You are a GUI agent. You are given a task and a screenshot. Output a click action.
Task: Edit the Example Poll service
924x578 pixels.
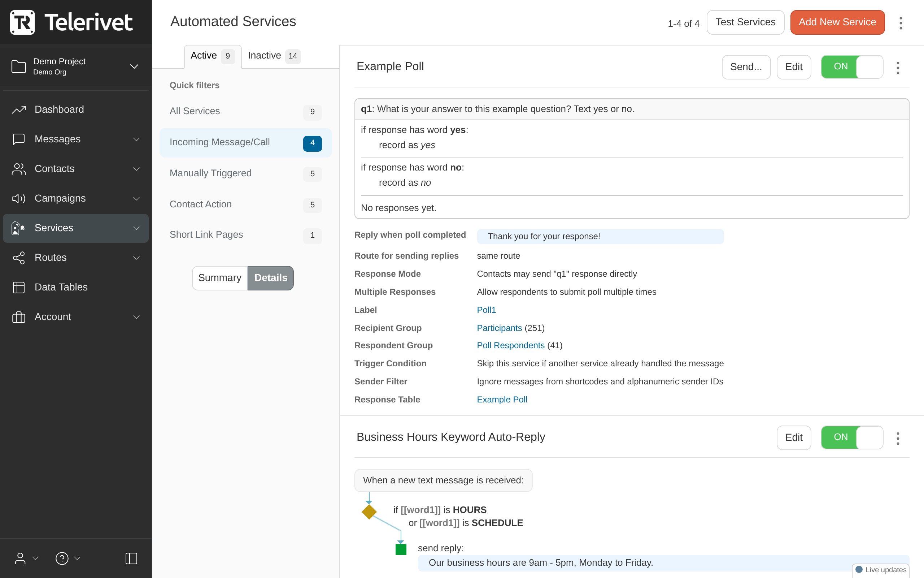click(x=794, y=67)
